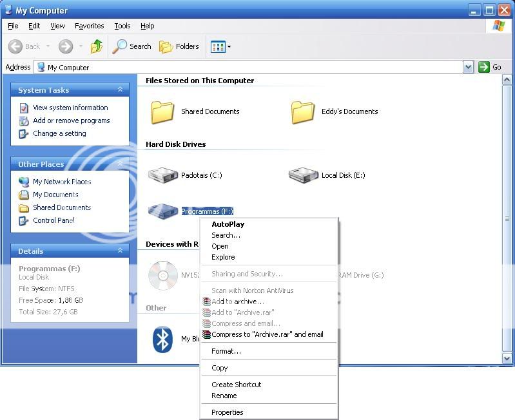This screenshot has width=515, height=420.
Task: Open My Network Places link
Action: point(62,182)
